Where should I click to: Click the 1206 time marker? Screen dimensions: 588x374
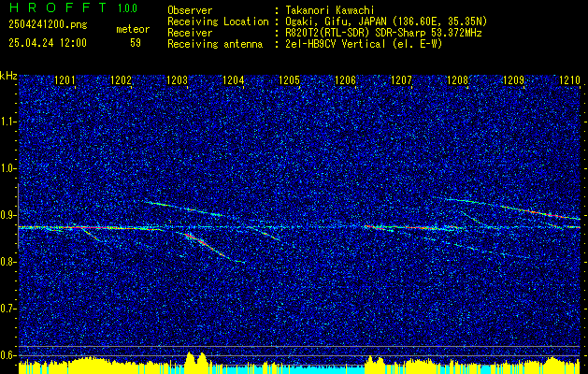click(x=345, y=80)
